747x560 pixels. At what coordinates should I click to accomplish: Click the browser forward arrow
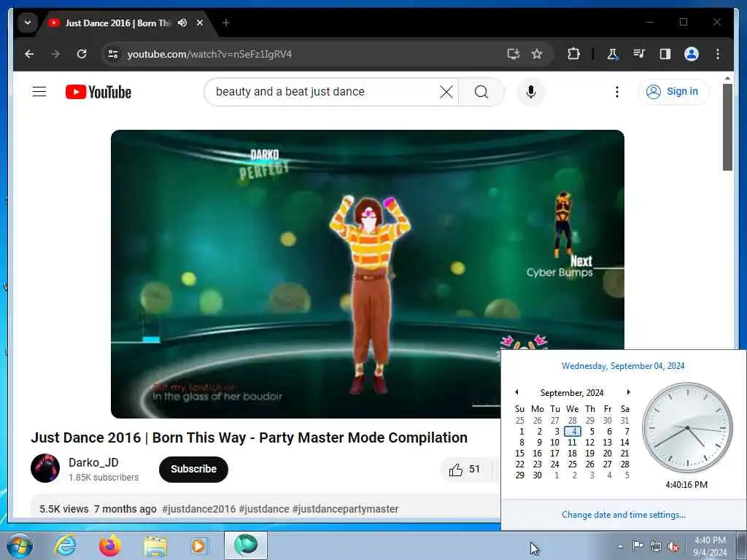[55, 54]
